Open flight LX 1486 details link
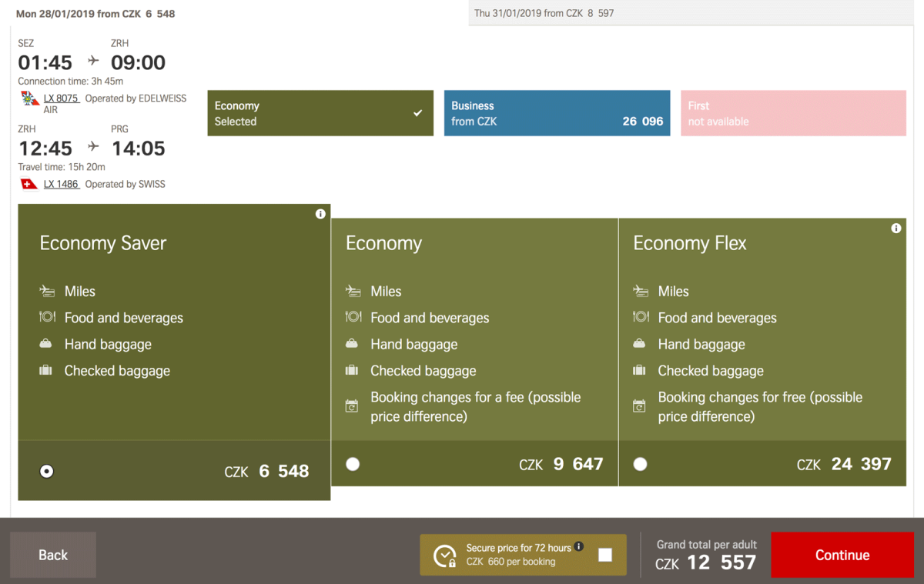 [61, 184]
